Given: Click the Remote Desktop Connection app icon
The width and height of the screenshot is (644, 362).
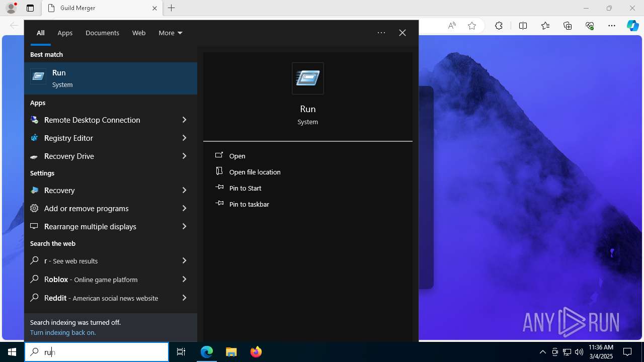Looking at the screenshot, I should [x=34, y=120].
